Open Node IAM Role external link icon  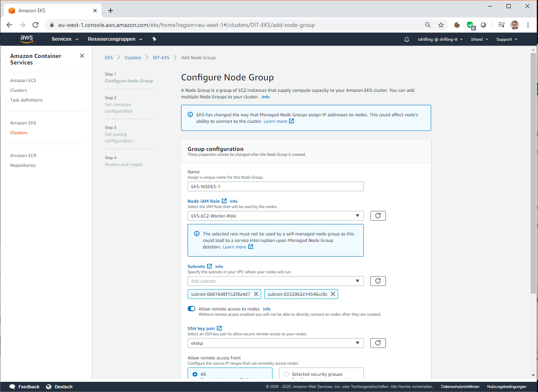click(x=224, y=201)
